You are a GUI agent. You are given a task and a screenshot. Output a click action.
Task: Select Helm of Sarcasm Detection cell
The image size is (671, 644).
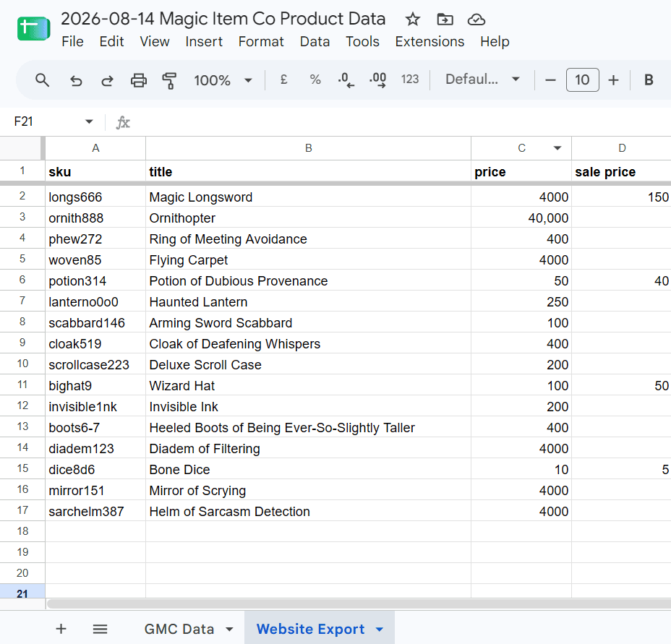[308, 511]
